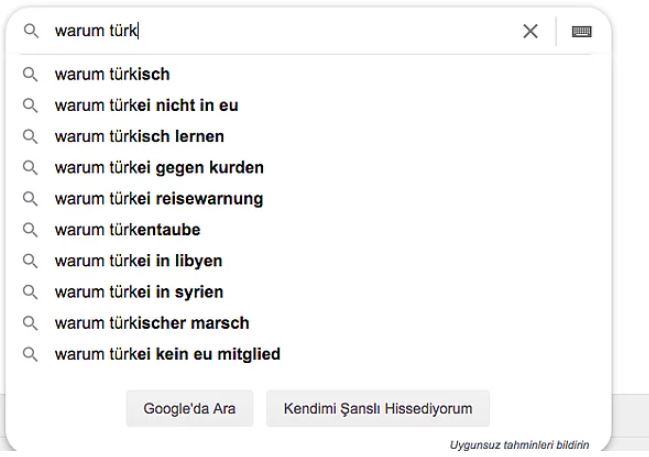Screen dimensions: 649x457
Task: Choose the 'warum türkei reisewarnung' suggestion
Action: [158, 199]
